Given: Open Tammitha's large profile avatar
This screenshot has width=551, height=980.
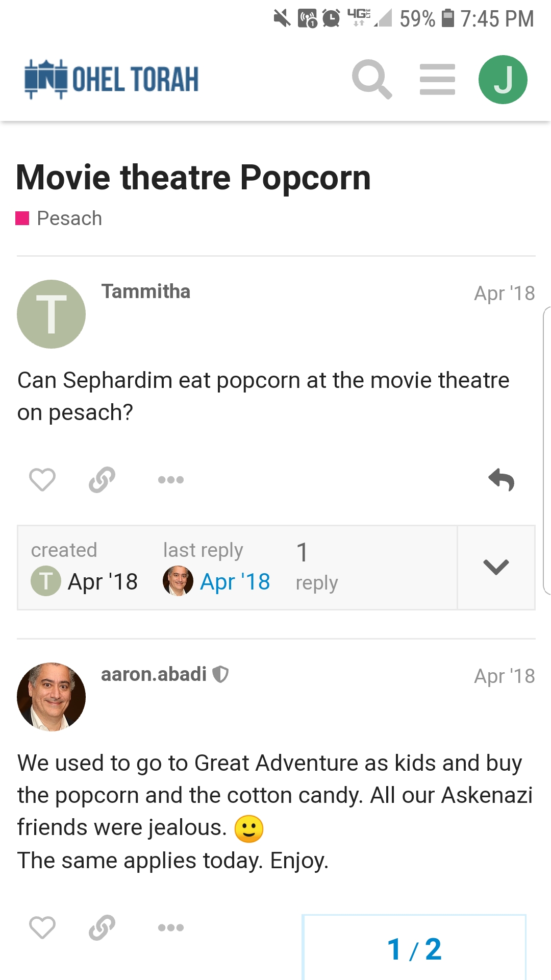Looking at the screenshot, I should pyautogui.click(x=51, y=314).
